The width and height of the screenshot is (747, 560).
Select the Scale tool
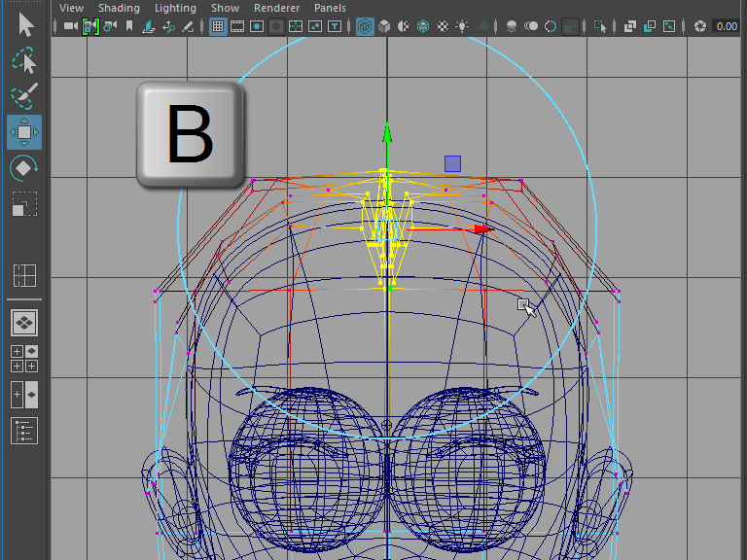point(24,203)
